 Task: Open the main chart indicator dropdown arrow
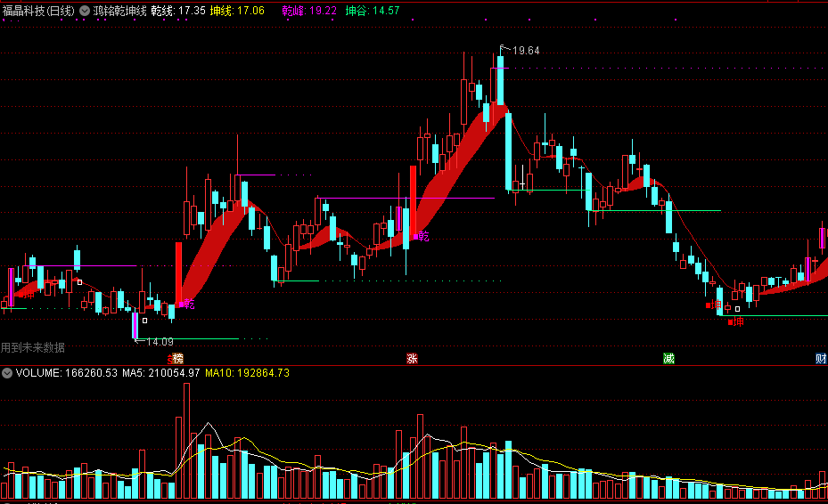[85, 11]
